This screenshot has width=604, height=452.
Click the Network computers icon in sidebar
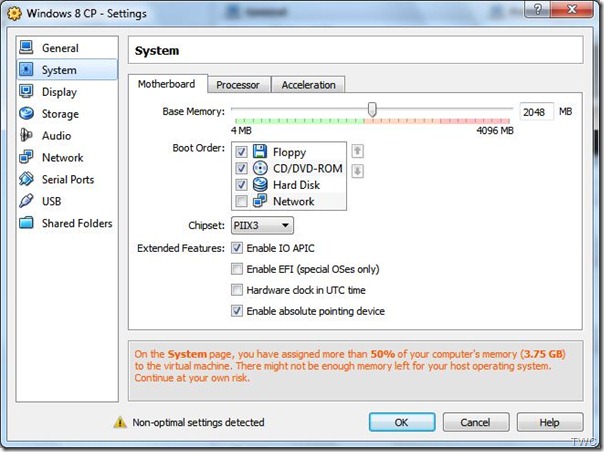26,157
